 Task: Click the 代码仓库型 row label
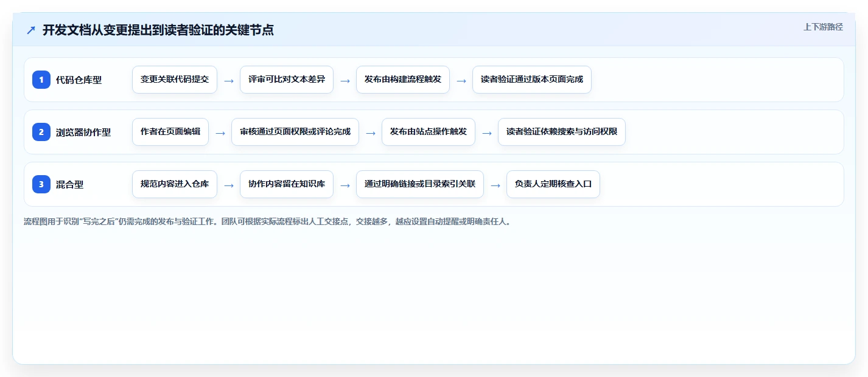tap(79, 80)
